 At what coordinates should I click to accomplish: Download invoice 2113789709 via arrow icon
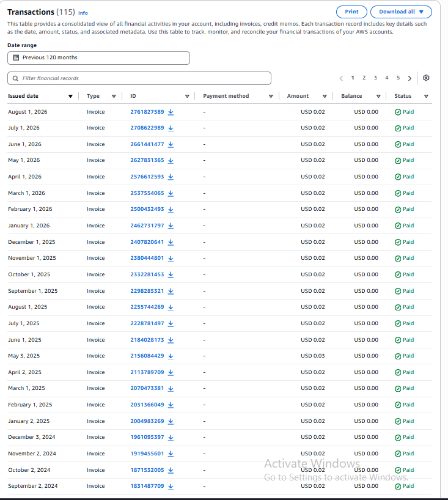tap(171, 372)
